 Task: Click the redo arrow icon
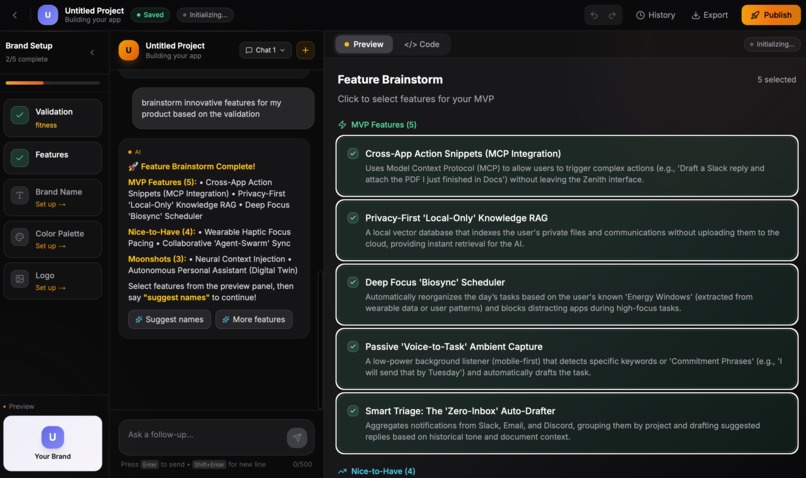click(x=612, y=15)
